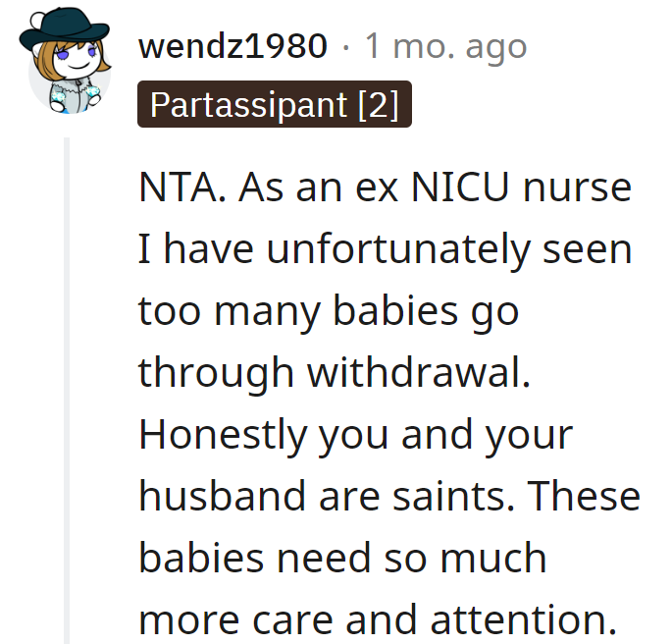Viewport: 672px width, 644px height.
Task: Click the word 'Honestly' starting the second sentence
Action: click(223, 435)
